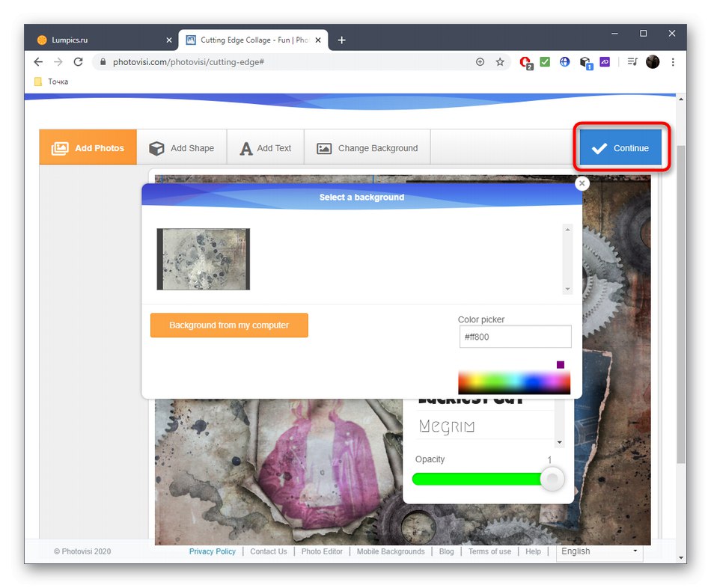
Task: Open the Terms of use link
Action: pos(489,551)
